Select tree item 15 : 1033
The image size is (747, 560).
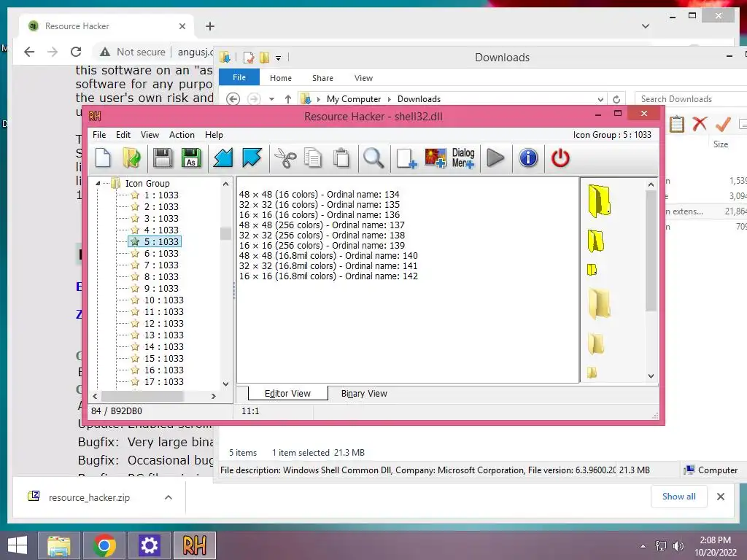coord(163,359)
